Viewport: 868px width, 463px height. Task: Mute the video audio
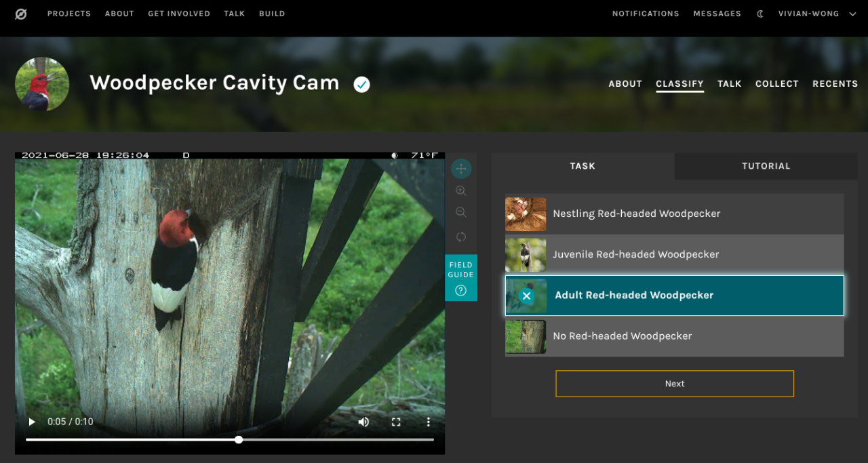pos(363,422)
